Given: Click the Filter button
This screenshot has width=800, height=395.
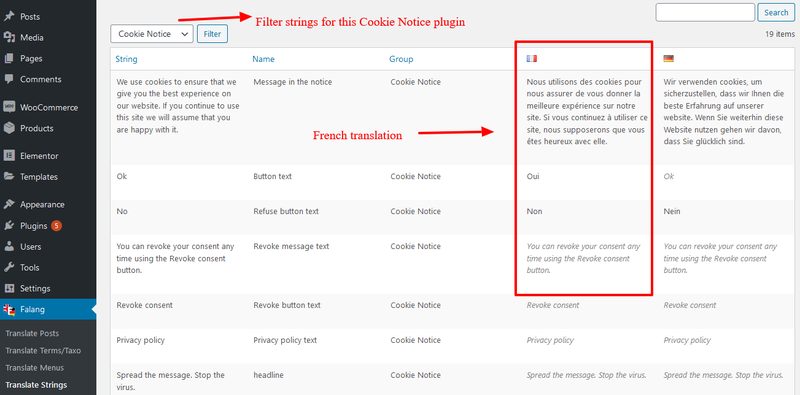Looking at the screenshot, I should pos(212,34).
